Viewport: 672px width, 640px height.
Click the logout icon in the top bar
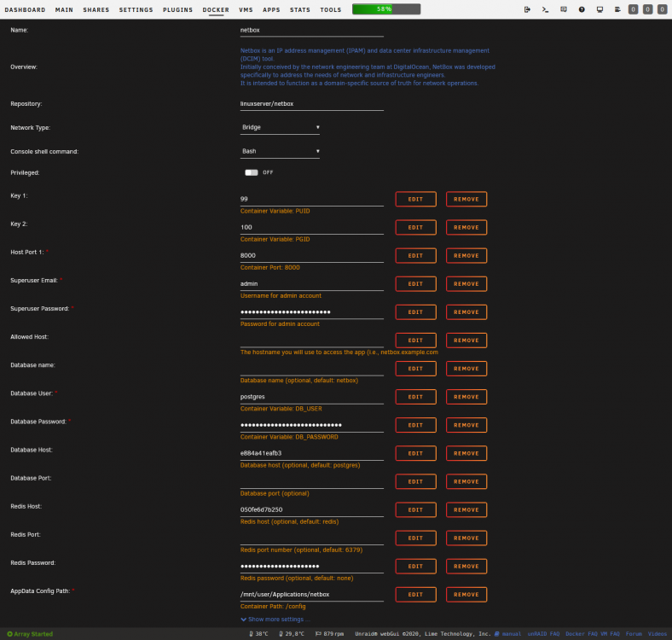coord(527,9)
